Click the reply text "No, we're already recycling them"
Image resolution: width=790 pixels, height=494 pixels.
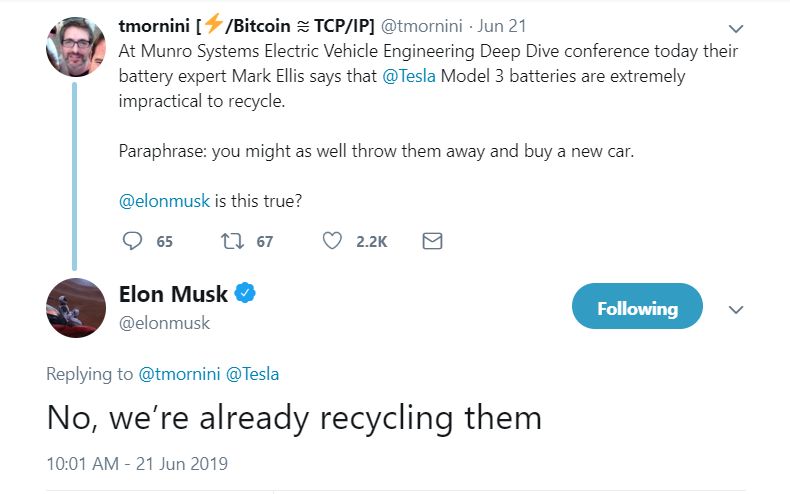click(294, 417)
